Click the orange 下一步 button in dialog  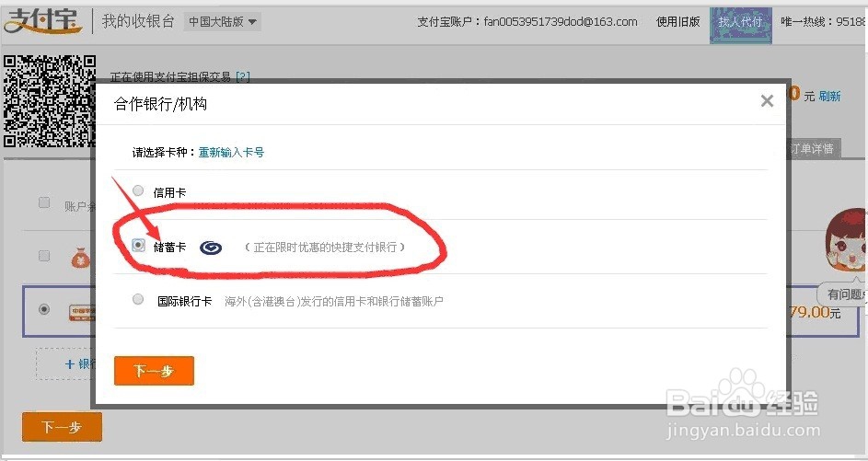point(154,371)
